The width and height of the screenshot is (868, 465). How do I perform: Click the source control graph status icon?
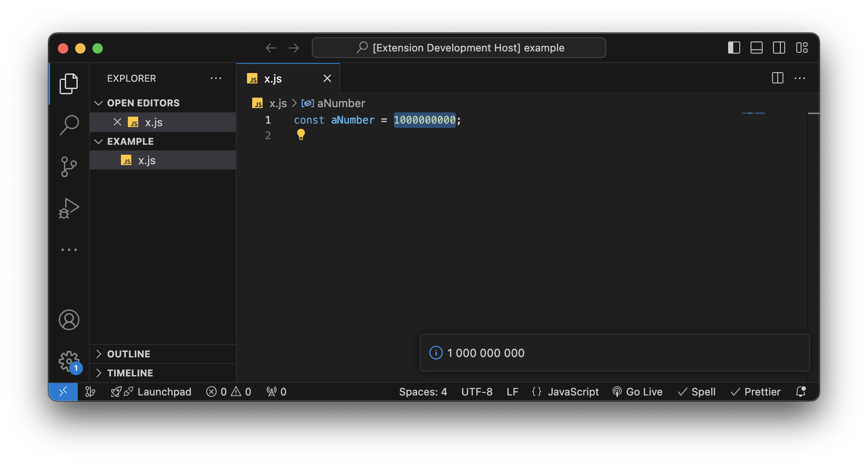tap(90, 392)
